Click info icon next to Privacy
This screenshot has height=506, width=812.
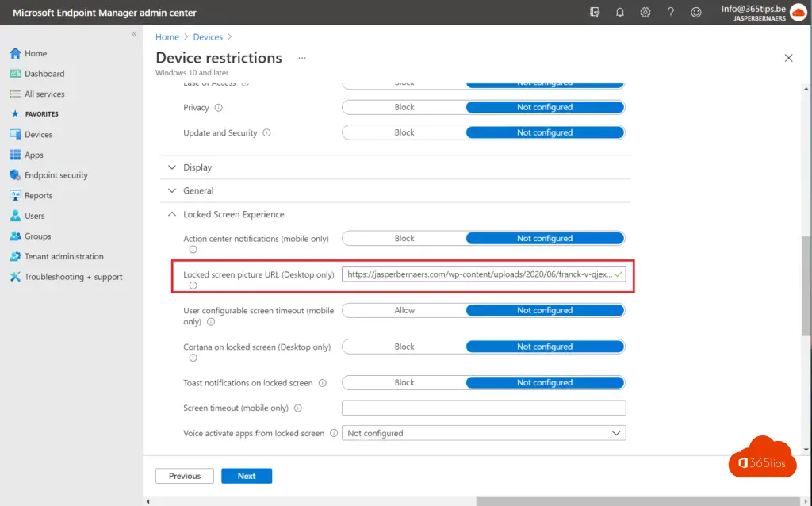coord(219,108)
